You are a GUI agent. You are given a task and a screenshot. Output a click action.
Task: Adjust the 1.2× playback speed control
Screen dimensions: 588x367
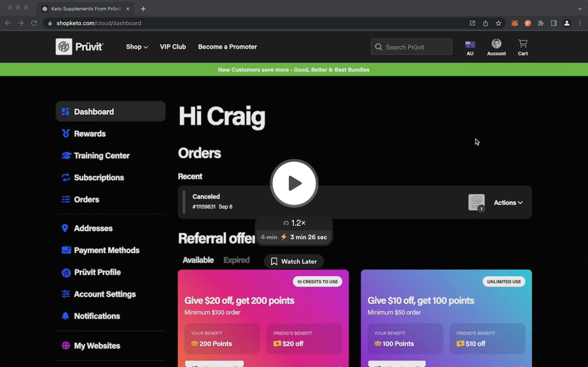click(294, 223)
